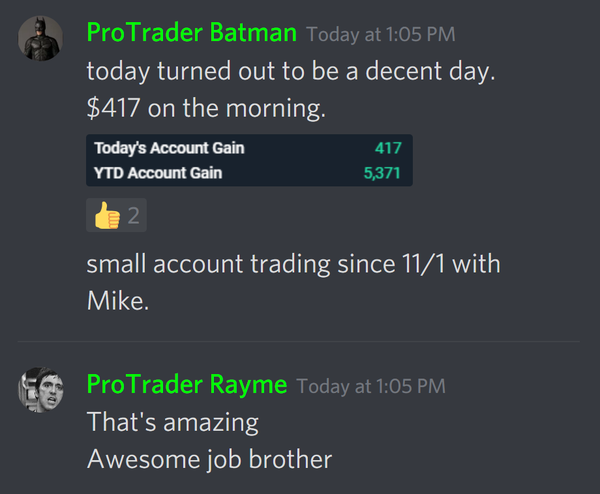Click the 417 gain value in the image

(388, 148)
